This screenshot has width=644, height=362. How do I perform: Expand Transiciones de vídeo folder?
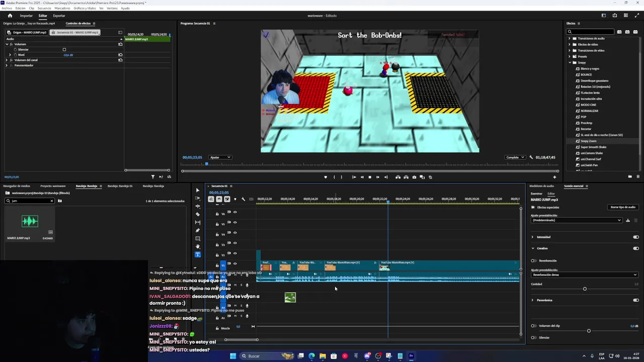(570, 50)
